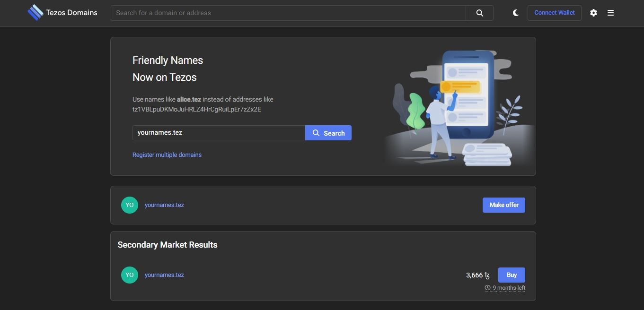Click the YO avatar in Secondary Market Results
This screenshot has height=310, width=644.
(x=130, y=275)
